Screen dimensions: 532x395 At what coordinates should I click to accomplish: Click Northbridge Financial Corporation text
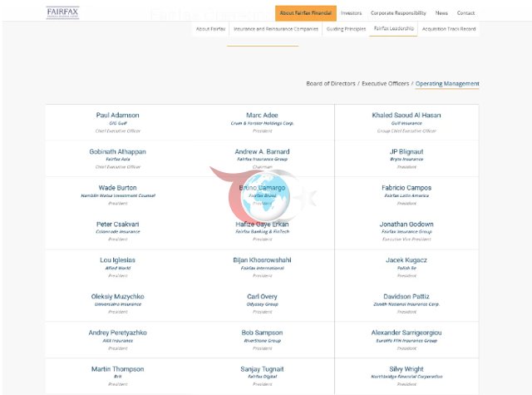coord(406,377)
